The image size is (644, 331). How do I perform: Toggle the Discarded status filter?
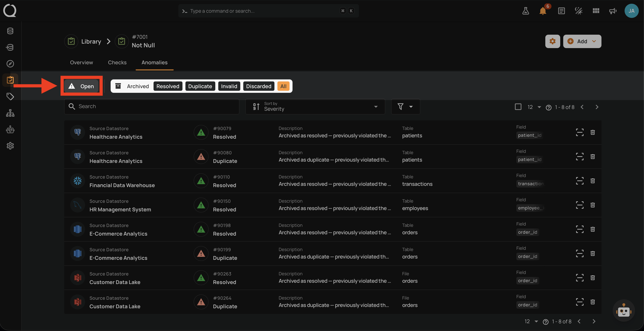click(259, 86)
